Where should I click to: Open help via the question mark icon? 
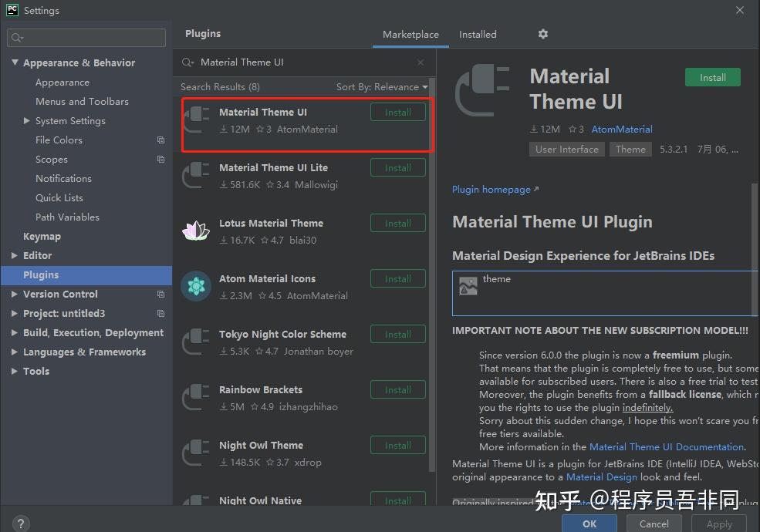click(20, 523)
